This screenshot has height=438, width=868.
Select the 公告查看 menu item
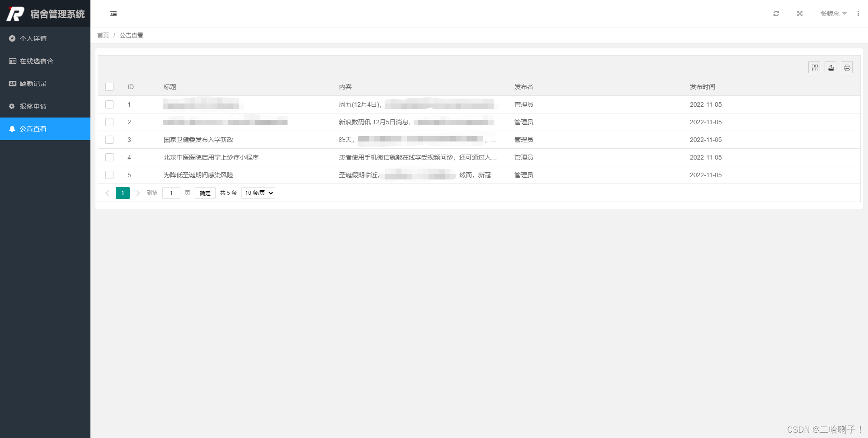[45, 129]
